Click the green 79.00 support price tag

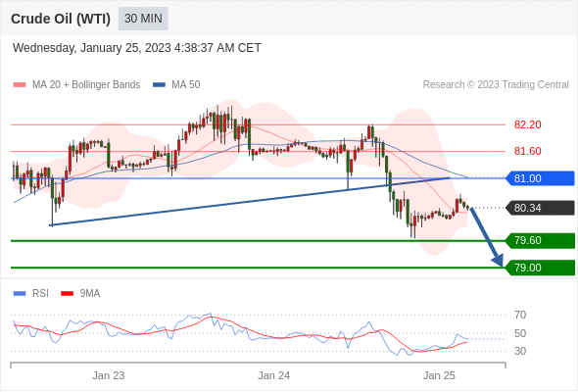541,268
